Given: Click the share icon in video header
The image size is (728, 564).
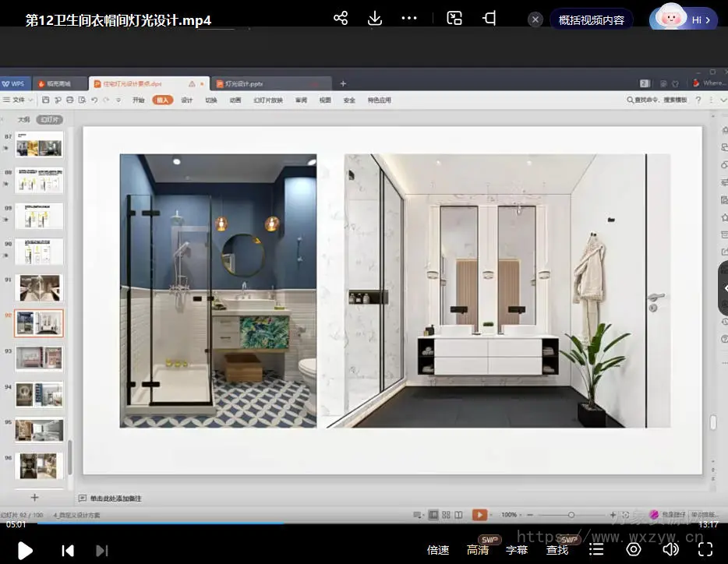Looking at the screenshot, I should point(341,19).
